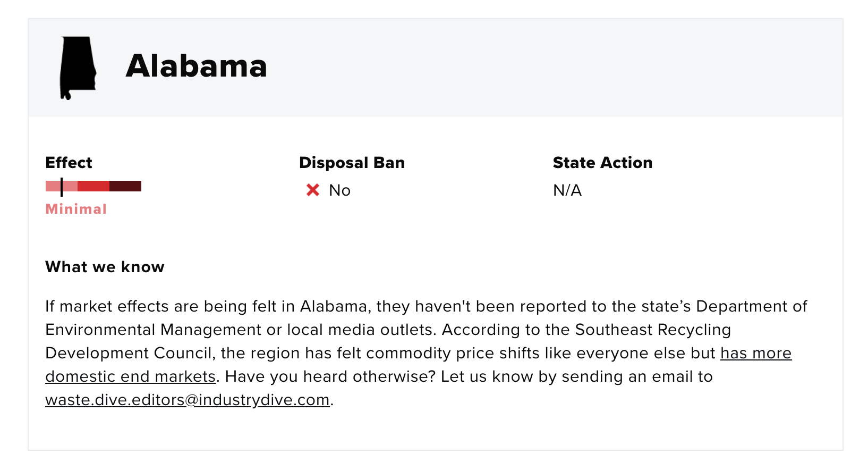Screen dimensions: 868x470
Task: Click the medium red effect bar segment
Action: pyautogui.click(x=93, y=186)
